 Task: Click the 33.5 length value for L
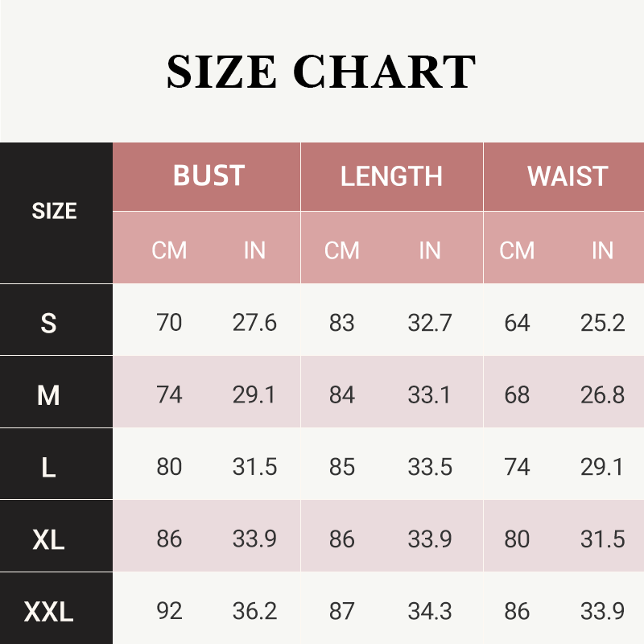click(x=429, y=468)
